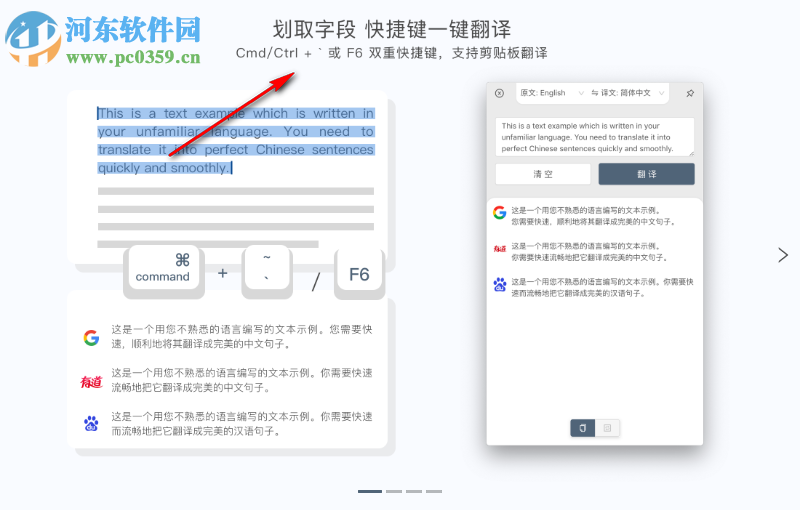Click Youdao's translation text in the popup
The image size is (800, 510).
589,251
